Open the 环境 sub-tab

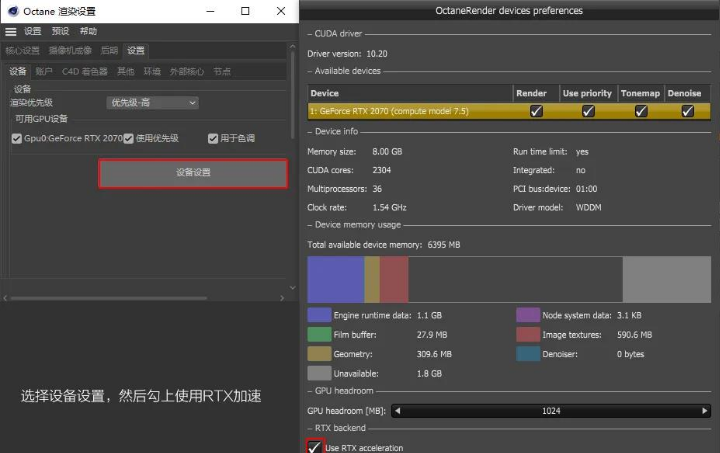point(152,71)
